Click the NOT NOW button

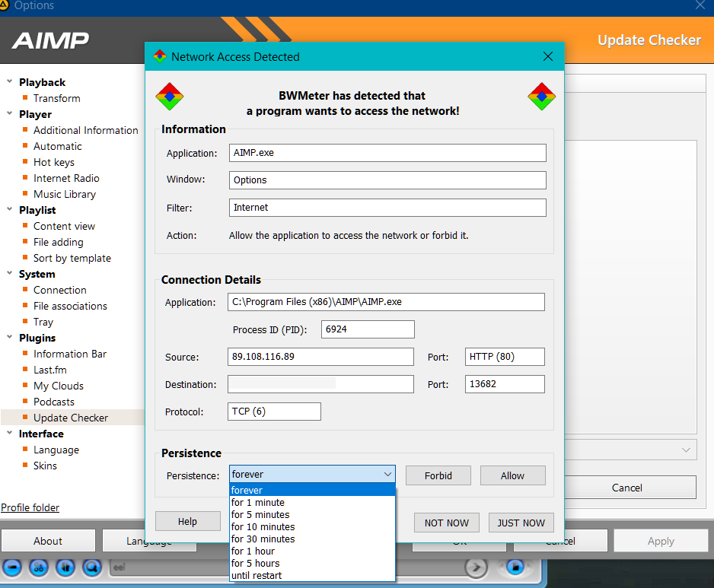tap(446, 523)
